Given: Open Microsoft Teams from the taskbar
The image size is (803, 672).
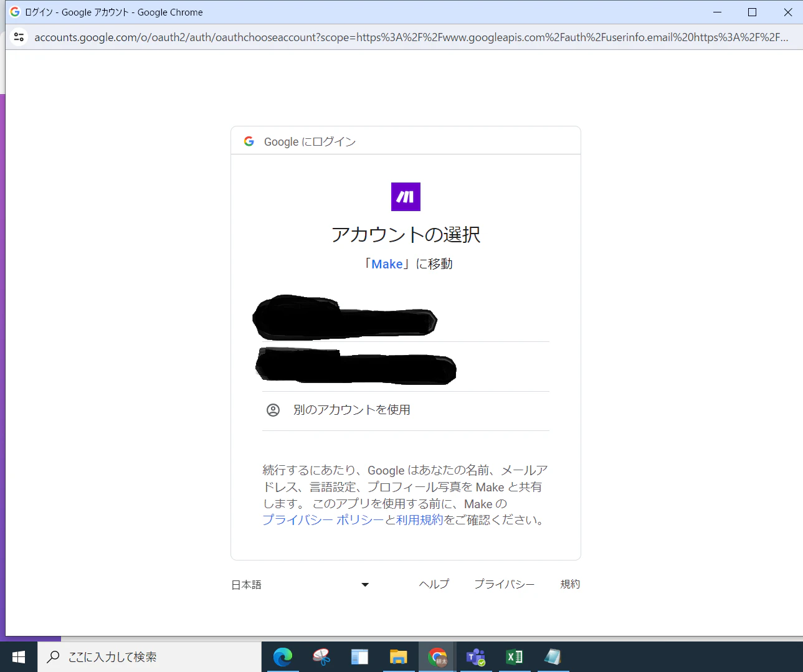Looking at the screenshot, I should click(476, 657).
